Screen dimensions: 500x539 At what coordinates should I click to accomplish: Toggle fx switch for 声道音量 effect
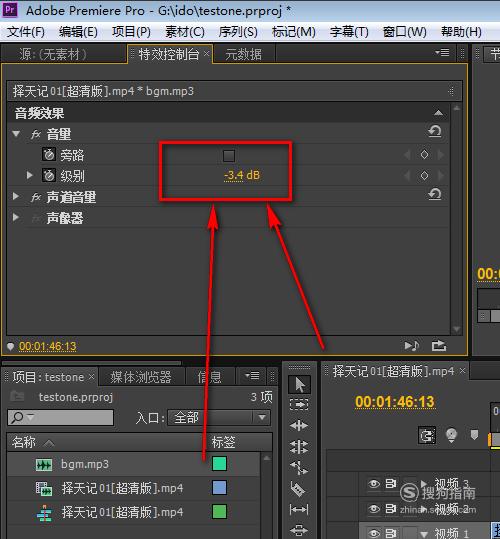(x=36, y=197)
